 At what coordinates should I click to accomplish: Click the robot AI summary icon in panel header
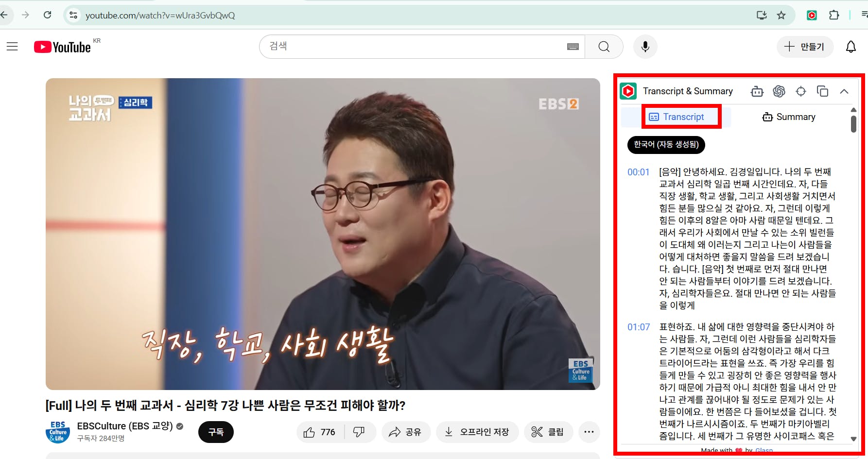(757, 91)
